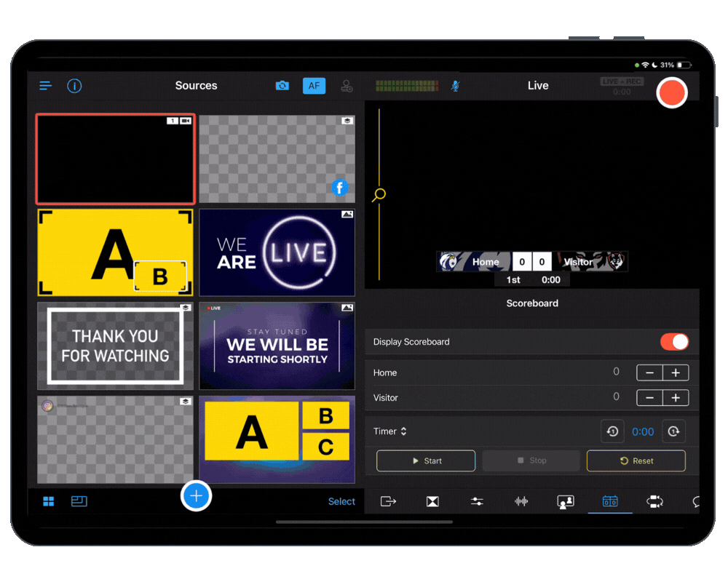
Task: Select the Scoreboard tab in bottom toolbar
Action: click(610, 501)
